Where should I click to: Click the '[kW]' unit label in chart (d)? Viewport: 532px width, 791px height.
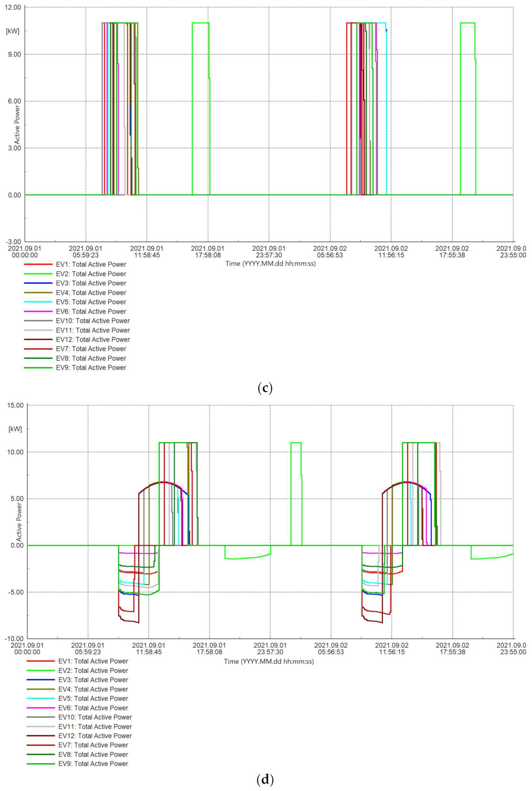(15, 429)
